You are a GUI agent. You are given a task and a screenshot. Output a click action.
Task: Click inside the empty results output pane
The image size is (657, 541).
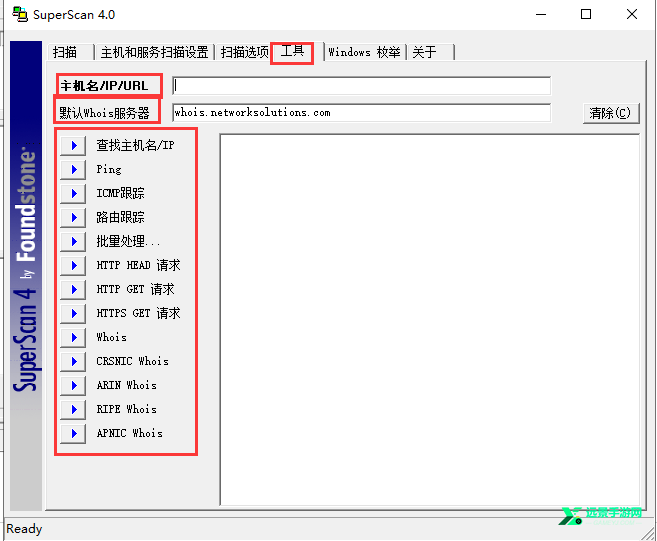(429, 320)
